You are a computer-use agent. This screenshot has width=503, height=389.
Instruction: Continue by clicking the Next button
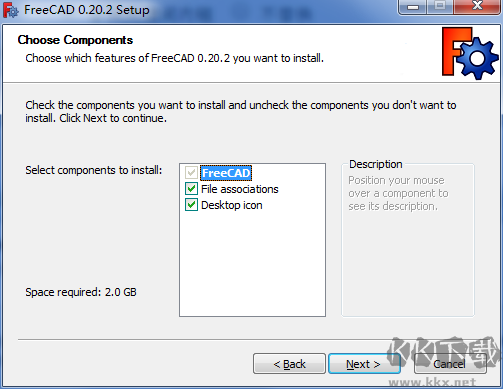[364, 364]
